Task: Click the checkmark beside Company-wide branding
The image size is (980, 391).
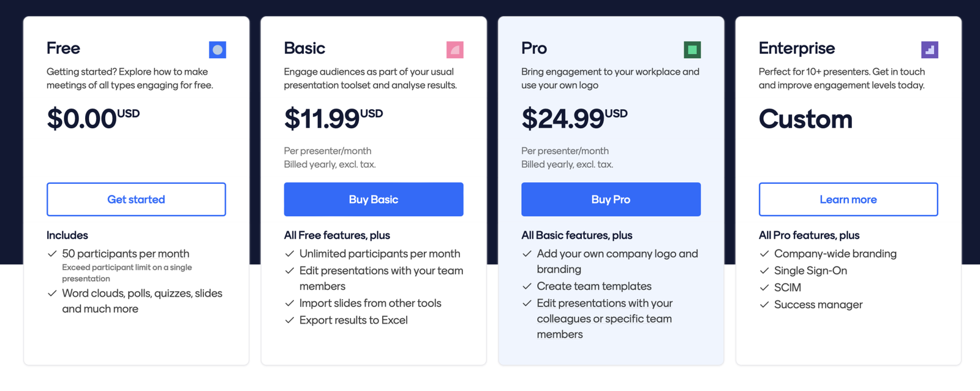Action: click(763, 253)
